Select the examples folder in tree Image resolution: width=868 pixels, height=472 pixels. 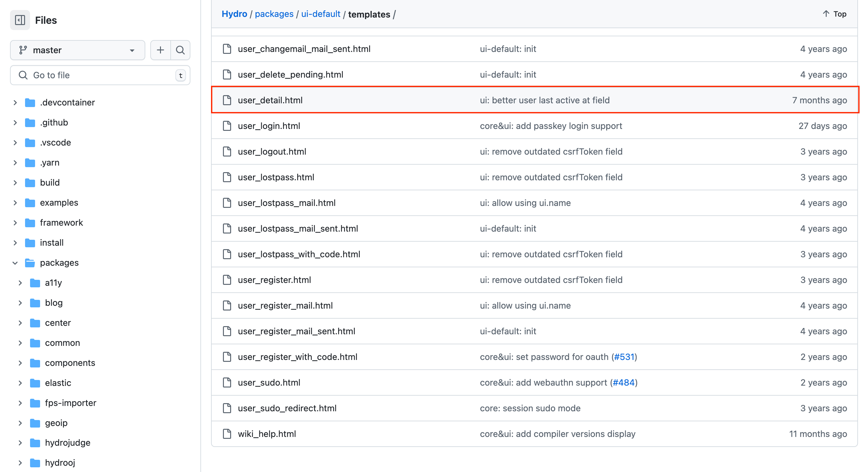pyautogui.click(x=59, y=203)
